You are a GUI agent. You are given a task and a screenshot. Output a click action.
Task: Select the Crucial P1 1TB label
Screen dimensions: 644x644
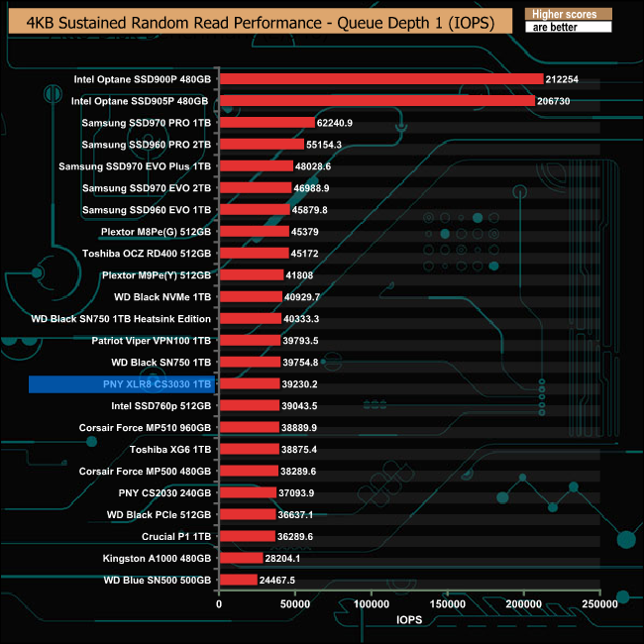[176, 536]
